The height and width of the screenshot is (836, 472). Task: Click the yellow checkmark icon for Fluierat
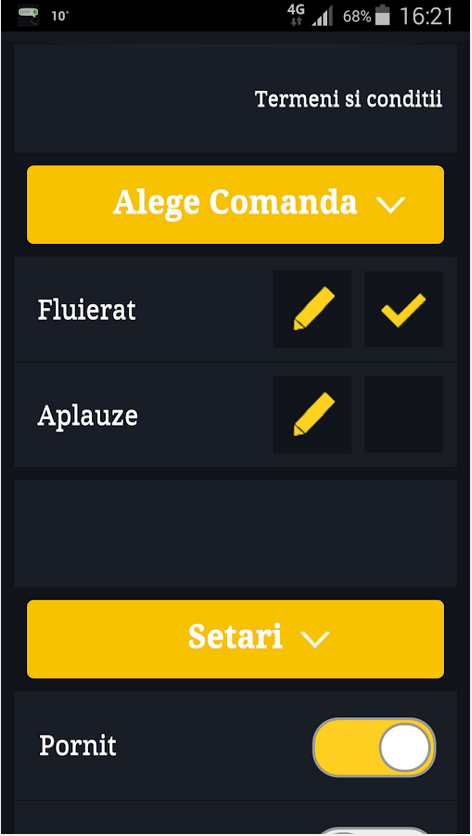point(403,309)
